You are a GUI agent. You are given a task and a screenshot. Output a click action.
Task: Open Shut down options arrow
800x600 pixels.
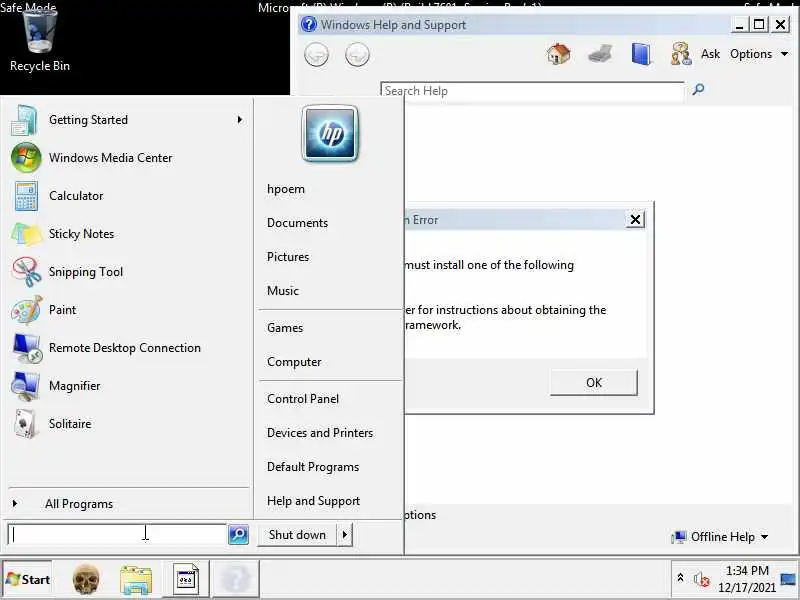(x=345, y=535)
